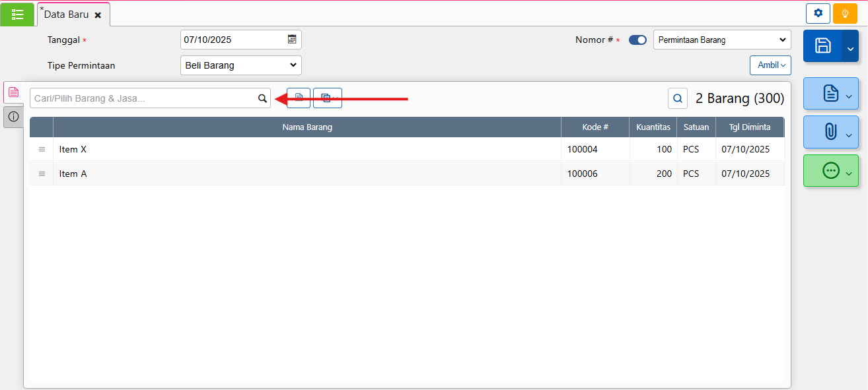This screenshot has height=390, width=868.
Task: Open settings with the gear icon
Action: (x=818, y=13)
